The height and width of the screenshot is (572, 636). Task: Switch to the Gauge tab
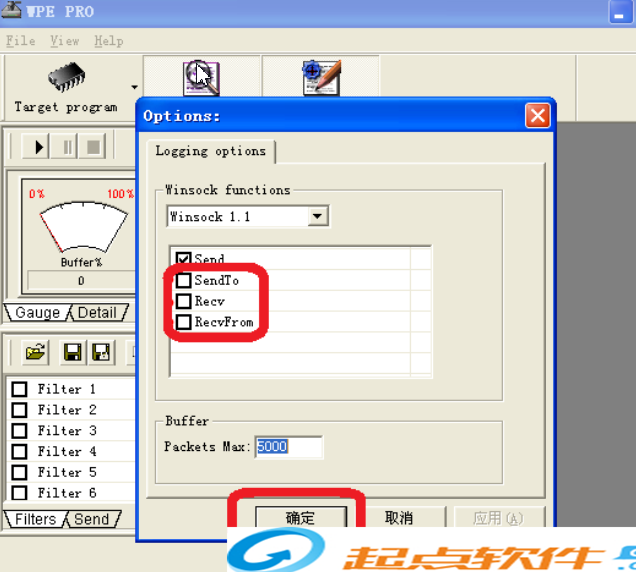click(37, 312)
